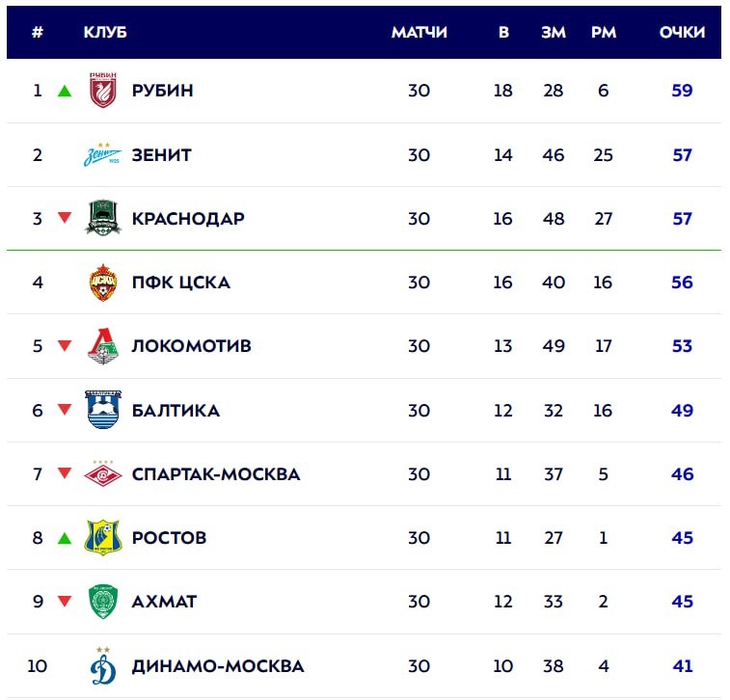The image size is (730, 700).
Task: Click the Rubin club logo
Action: point(102,91)
